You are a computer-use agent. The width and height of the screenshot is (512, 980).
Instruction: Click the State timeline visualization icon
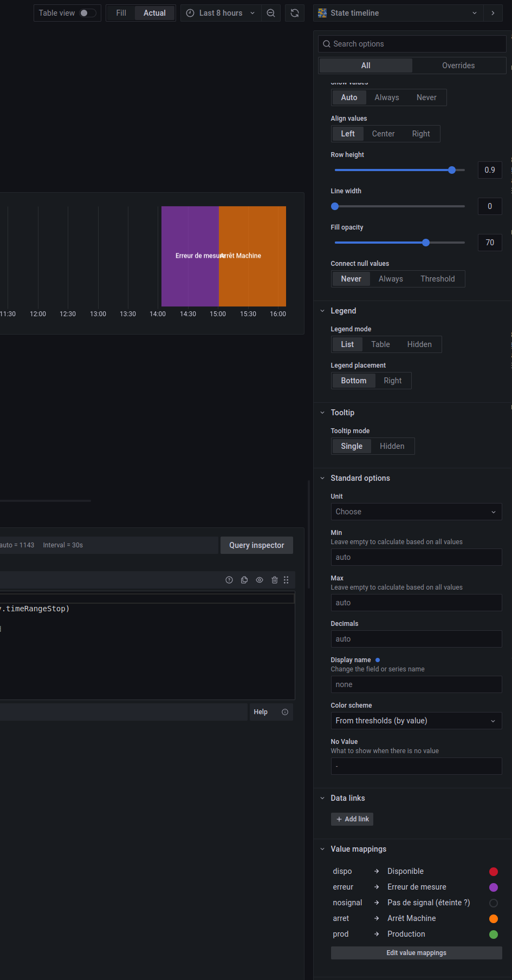(322, 13)
